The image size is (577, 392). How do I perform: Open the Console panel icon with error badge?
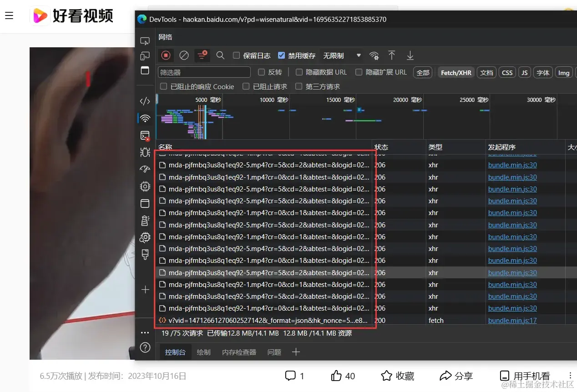pos(145,136)
